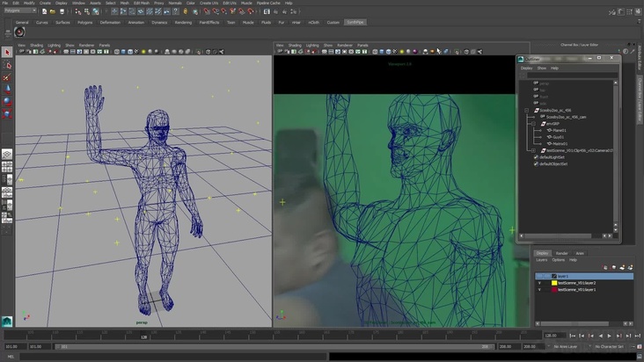Image resolution: width=644 pixels, height=362 pixels.
Task: Expand testScenne_V01 camera node in Outliner
Action: [x=533, y=150]
